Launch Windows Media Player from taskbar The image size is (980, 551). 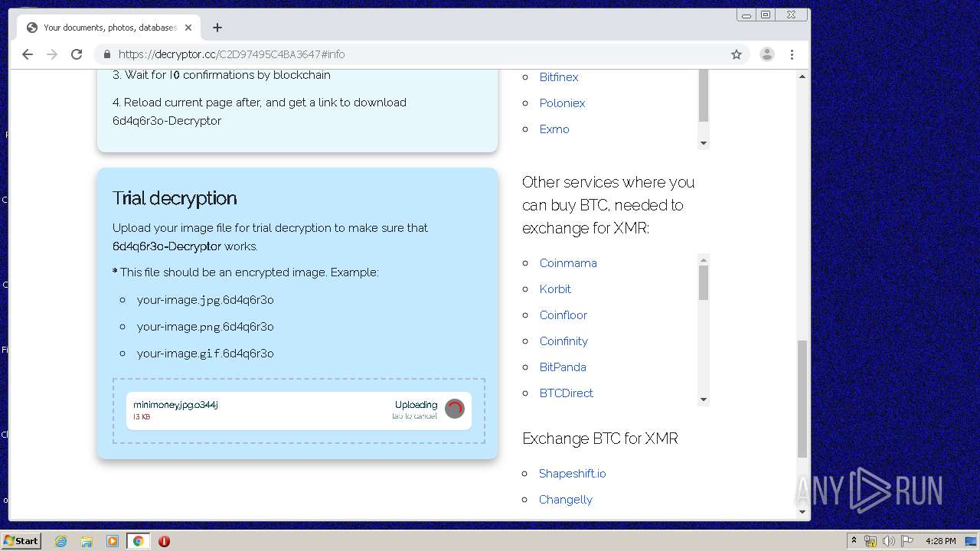click(113, 541)
